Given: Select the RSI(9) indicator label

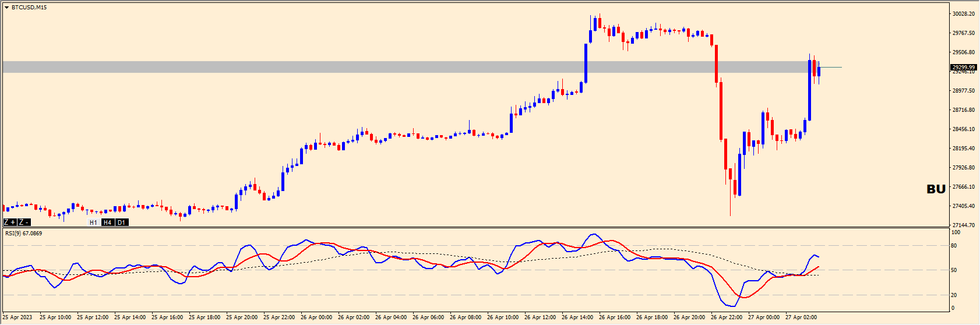Looking at the screenshot, I should pos(23,234).
